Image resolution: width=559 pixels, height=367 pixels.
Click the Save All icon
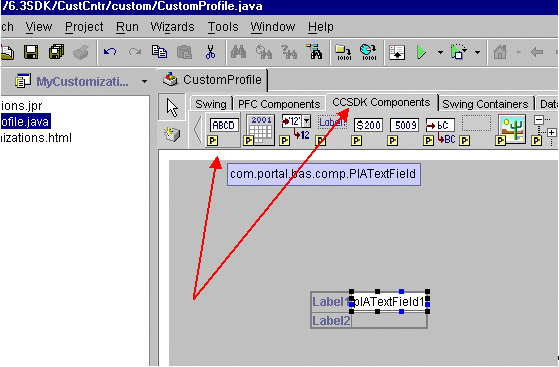[56, 52]
